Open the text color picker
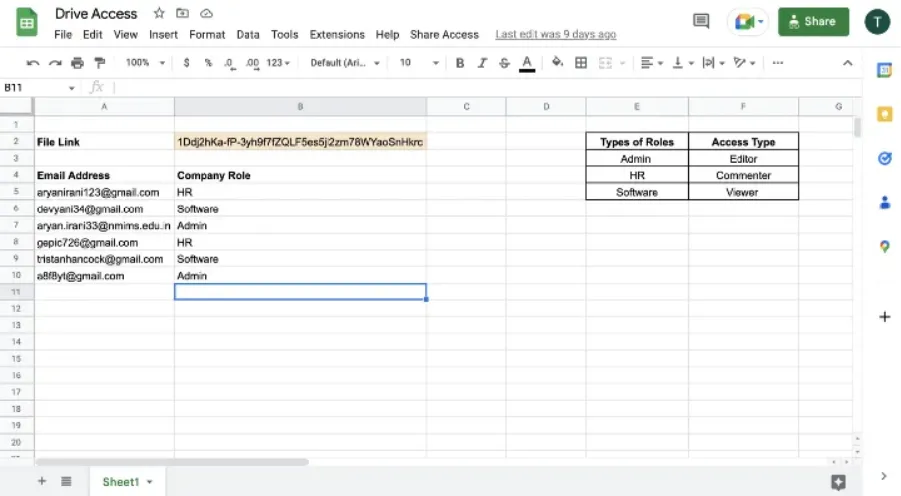Image resolution: width=901 pixels, height=496 pixels. pos(527,63)
